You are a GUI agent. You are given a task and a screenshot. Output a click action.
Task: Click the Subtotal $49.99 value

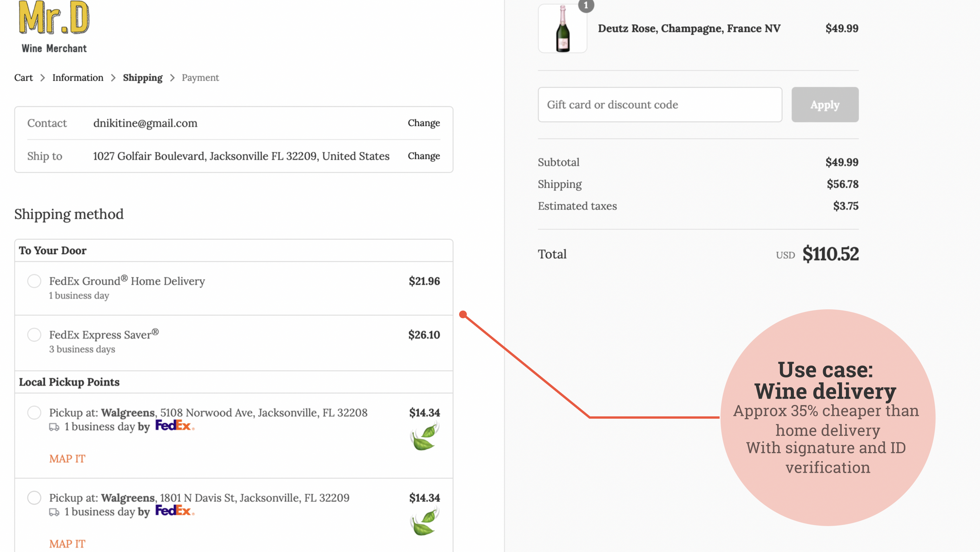click(x=842, y=162)
